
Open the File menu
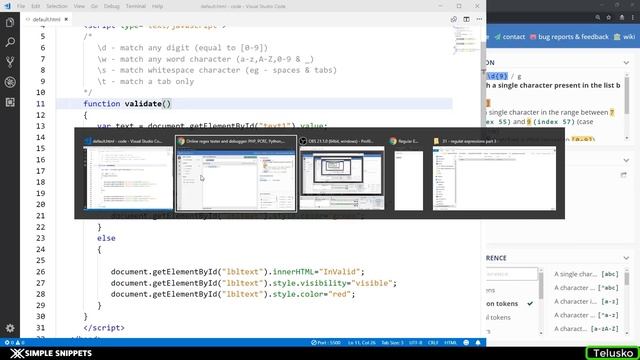click(21, 6)
